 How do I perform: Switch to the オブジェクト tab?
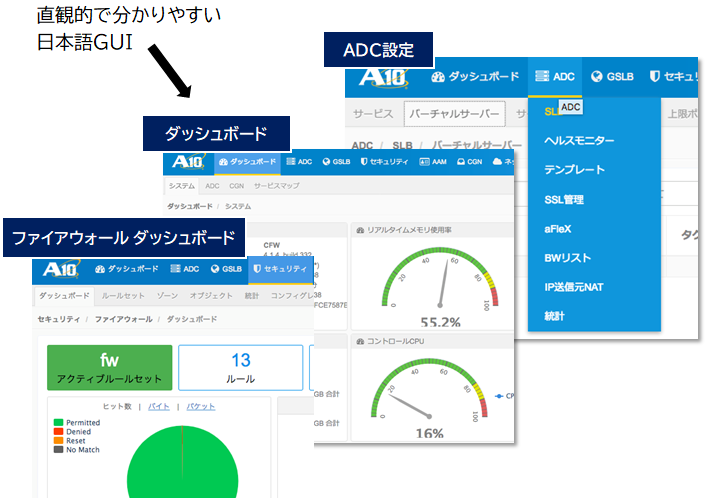pos(211,296)
